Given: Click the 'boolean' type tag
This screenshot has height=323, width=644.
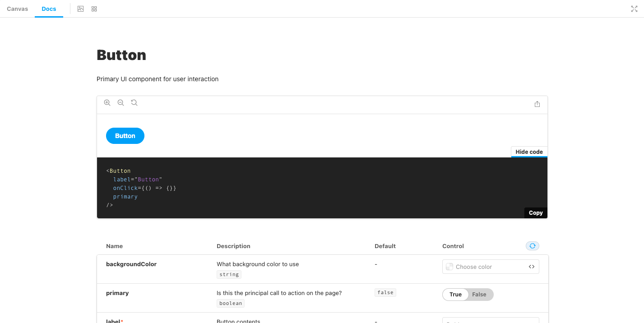Looking at the screenshot, I should point(231,303).
